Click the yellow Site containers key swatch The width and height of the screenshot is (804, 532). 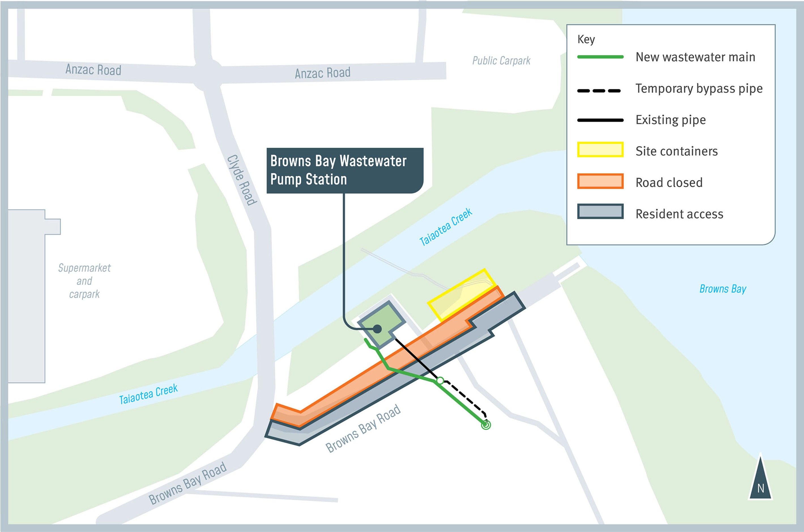(x=600, y=150)
